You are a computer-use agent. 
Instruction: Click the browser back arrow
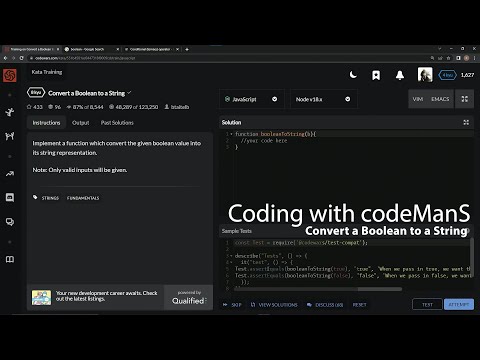(x=5, y=58)
